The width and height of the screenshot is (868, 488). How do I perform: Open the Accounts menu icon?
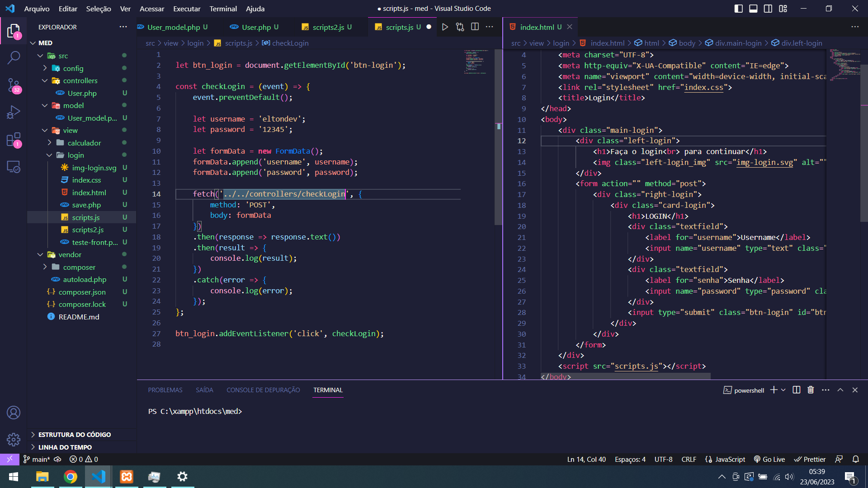(x=14, y=413)
